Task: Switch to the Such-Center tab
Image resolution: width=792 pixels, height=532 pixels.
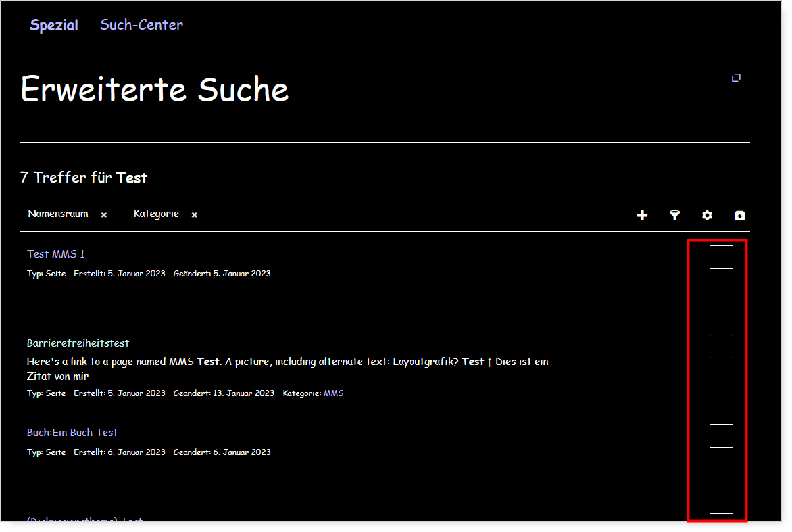Action: (x=141, y=25)
